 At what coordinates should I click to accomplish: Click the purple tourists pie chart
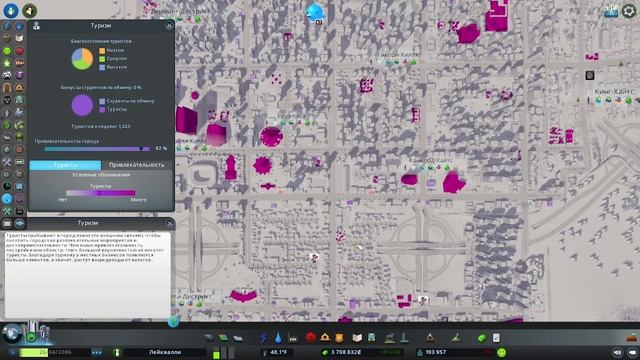pos(82,105)
